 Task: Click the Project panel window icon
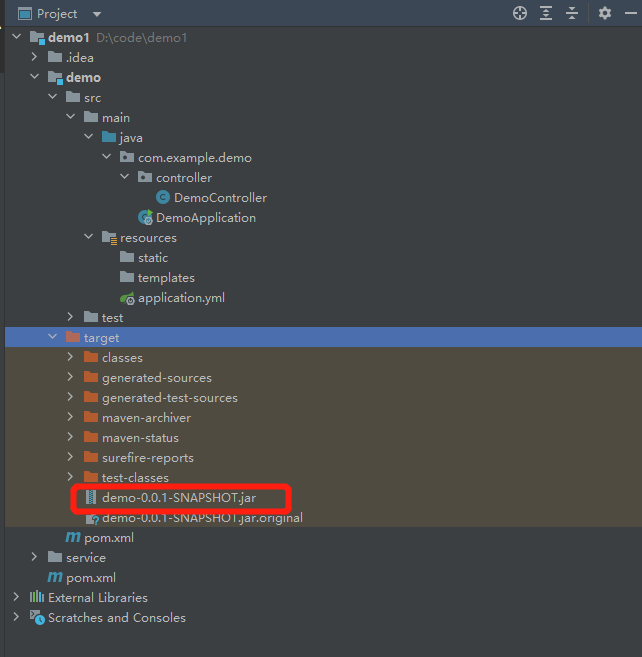pyautogui.click(x=25, y=14)
